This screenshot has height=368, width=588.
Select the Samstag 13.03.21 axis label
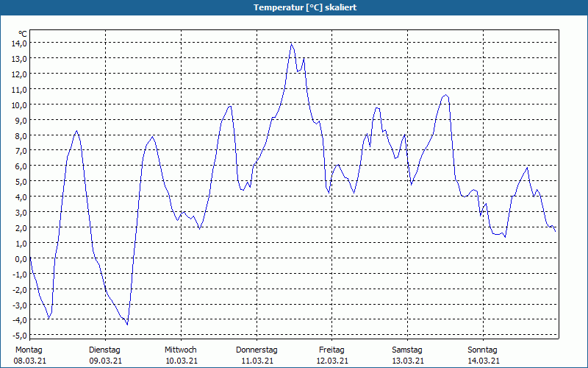point(408,355)
